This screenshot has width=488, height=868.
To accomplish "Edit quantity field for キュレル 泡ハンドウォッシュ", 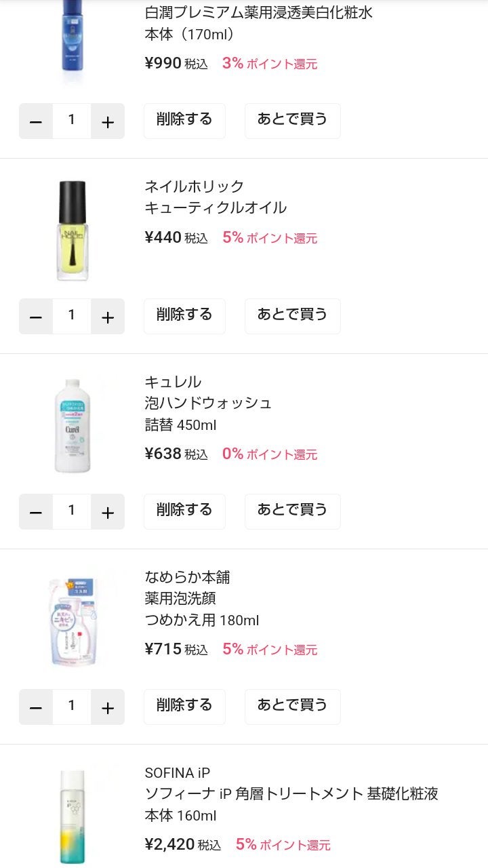I will (x=72, y=511).
